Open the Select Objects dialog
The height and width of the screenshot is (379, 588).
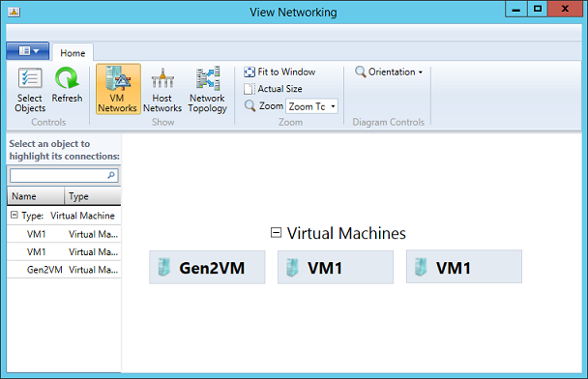pos(30,90)
